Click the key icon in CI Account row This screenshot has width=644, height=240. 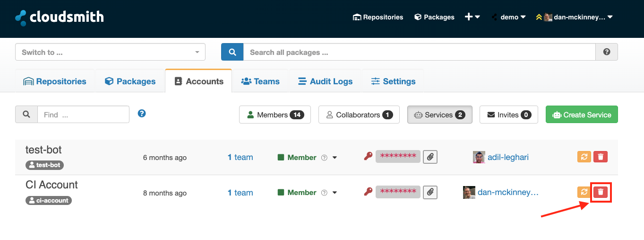(x=368, y=191)
